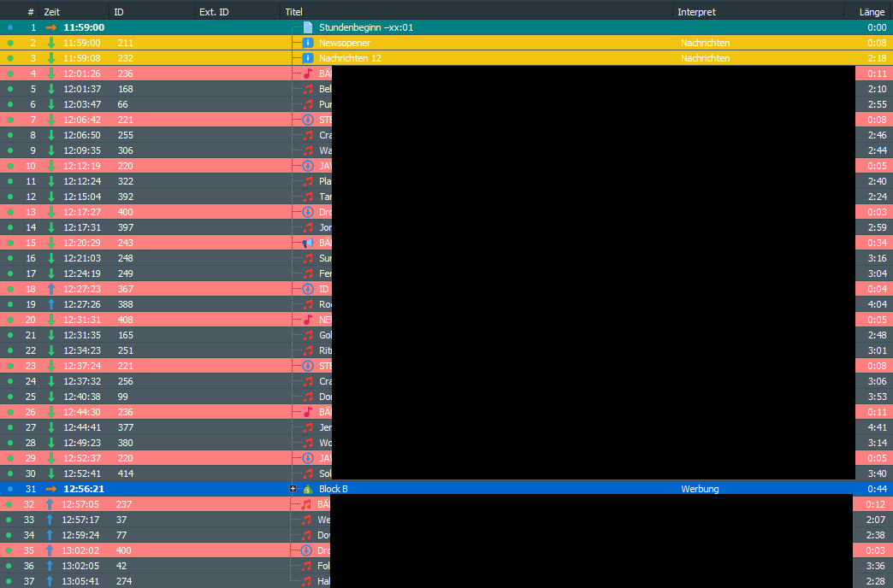The height and width of the screenshot is (588, 893).
Task: Click the blue status dot of row 31
Action: click(x=10, y=489)
